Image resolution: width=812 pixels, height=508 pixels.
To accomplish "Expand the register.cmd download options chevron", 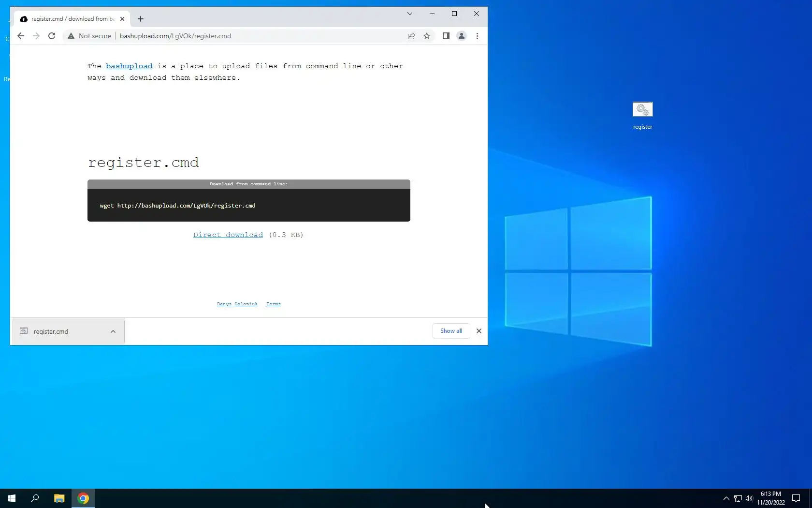I will tap(113, 331).
